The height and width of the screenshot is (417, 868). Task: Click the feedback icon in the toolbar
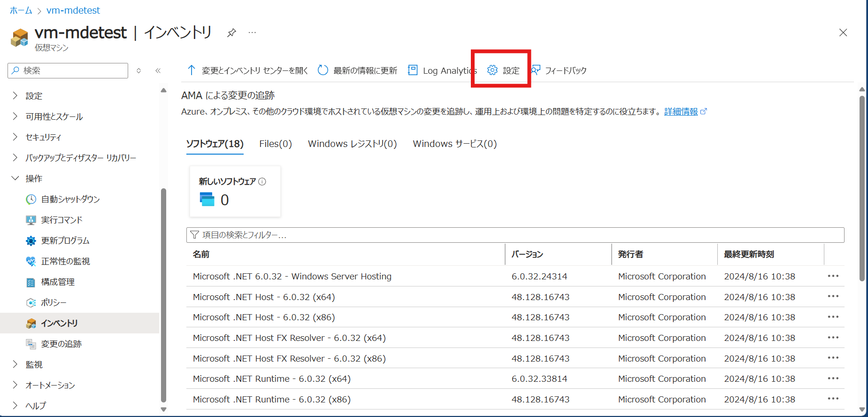point(536,70)
